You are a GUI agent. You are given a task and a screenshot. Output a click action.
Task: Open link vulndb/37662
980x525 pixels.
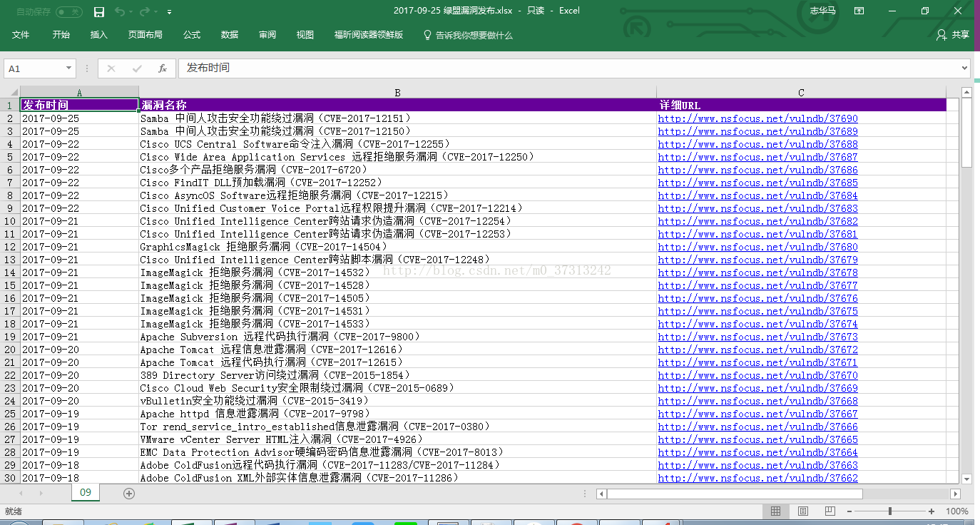click(x=757, y=478)
